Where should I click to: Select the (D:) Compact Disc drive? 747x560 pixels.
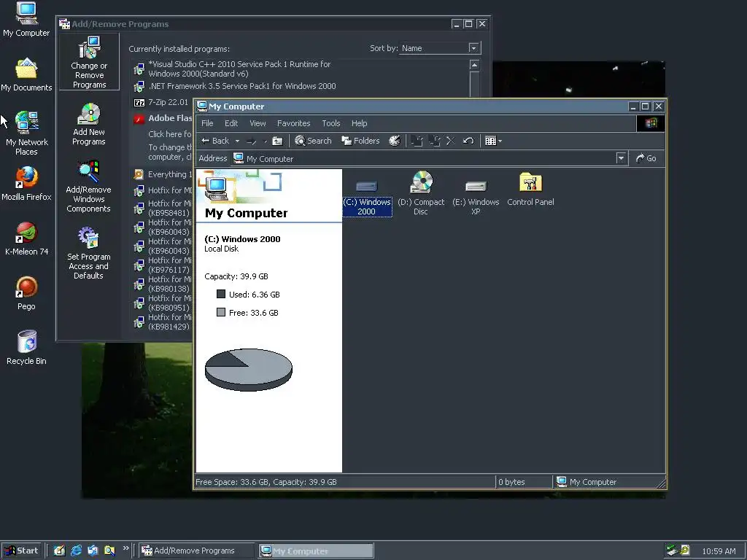(x=421, y=193)
